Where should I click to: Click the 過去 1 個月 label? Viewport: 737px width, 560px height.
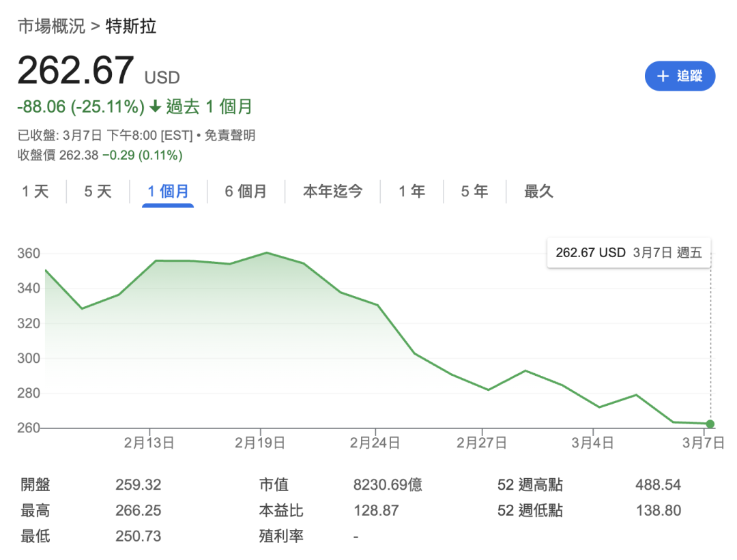(209, 106)
